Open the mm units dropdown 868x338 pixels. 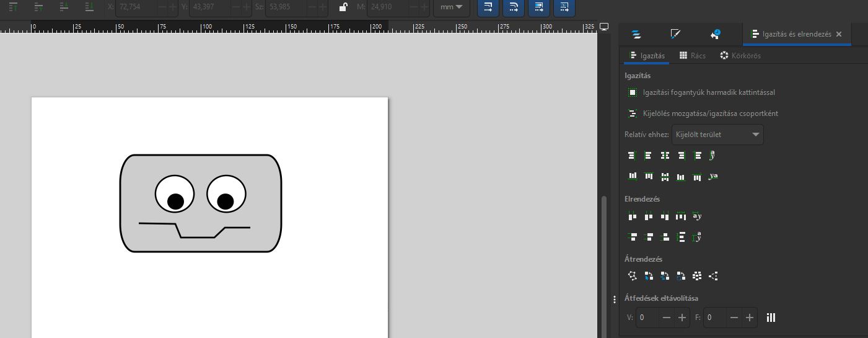pyautogui.click(x=451, y=7)
